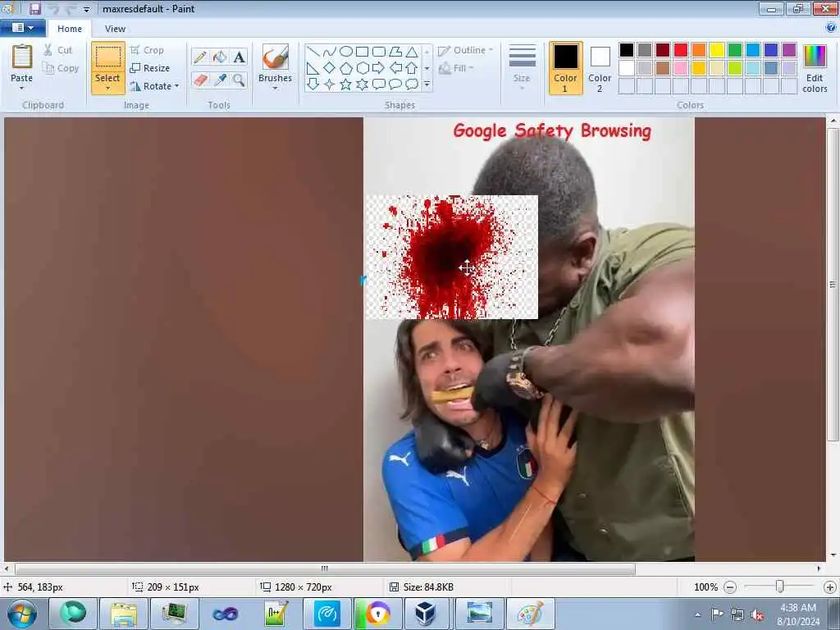The height and width of the screenshot is (630, 840).
Task: Switch to the View ribbon tab
Action: coord(115,29)
